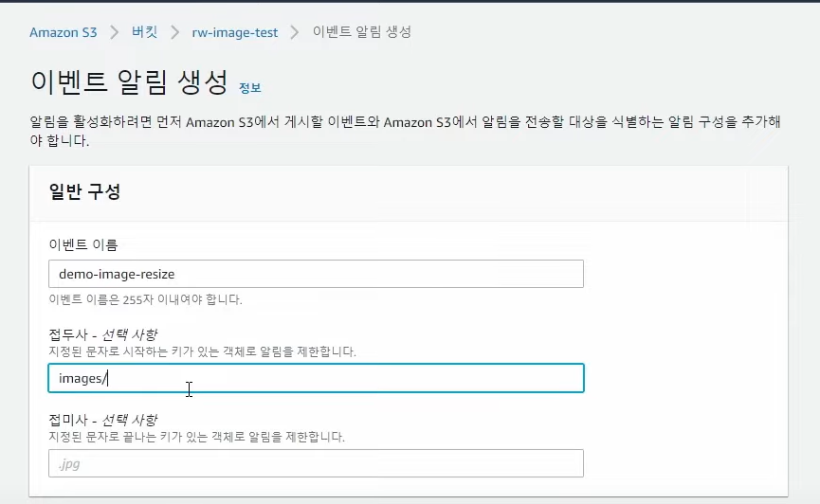Go to the 버킷 breadcrumb link

click(x=145, y=32)
